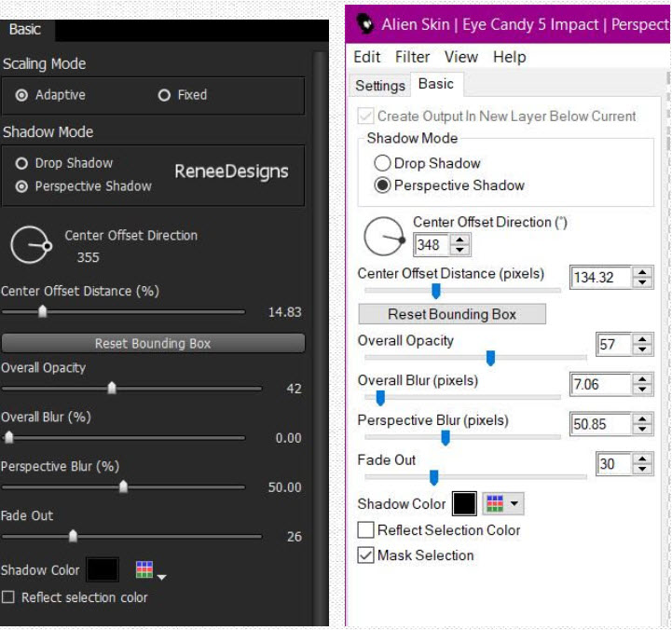Viewport: 672px width, 630px height.
Task: Click Reset Bounding Box in the light panel
Action: [x=452, y=314]
